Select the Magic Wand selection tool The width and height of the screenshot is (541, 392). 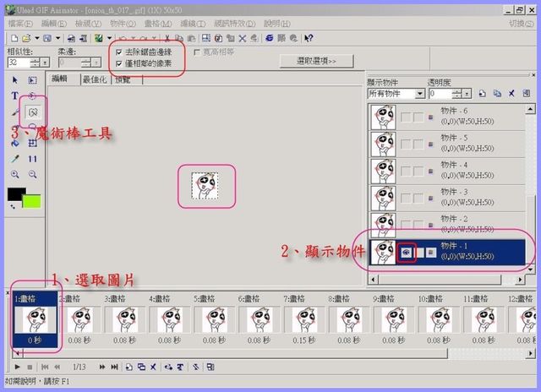pyautogui.click(x=33, y=112)
